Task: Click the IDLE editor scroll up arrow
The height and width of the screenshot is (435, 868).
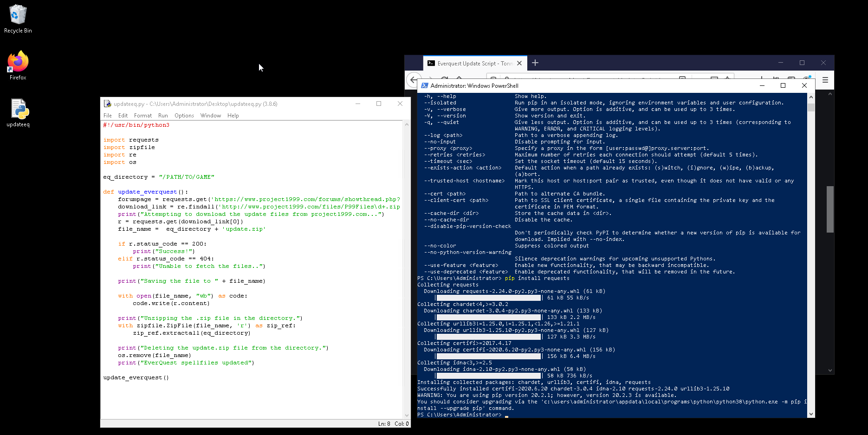Action: click(407, 124)
